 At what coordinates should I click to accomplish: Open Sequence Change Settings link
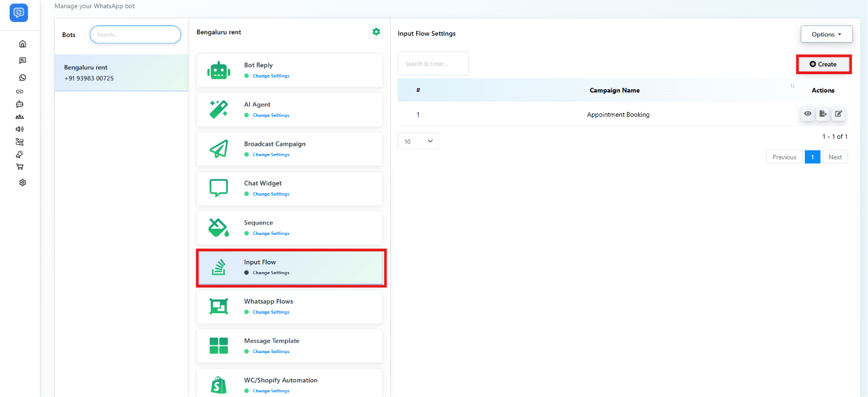point(271,234)
